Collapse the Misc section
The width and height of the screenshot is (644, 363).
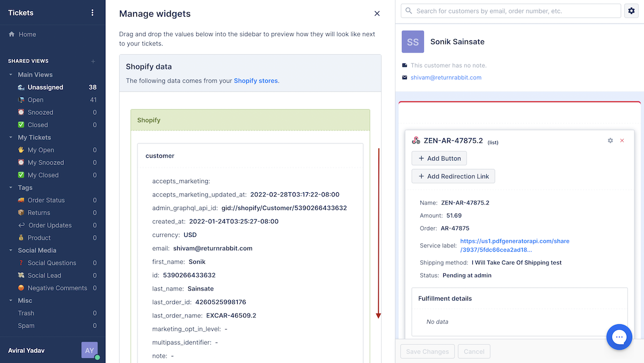coord(12,300)
